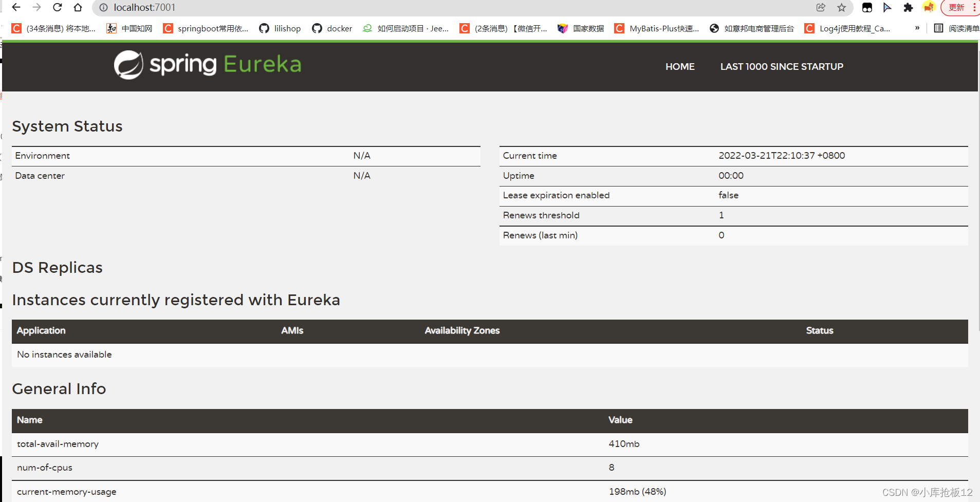This screenshot has height=502, width=980.
Task: Click the DS Replicas heading
Action: (58, 268)
